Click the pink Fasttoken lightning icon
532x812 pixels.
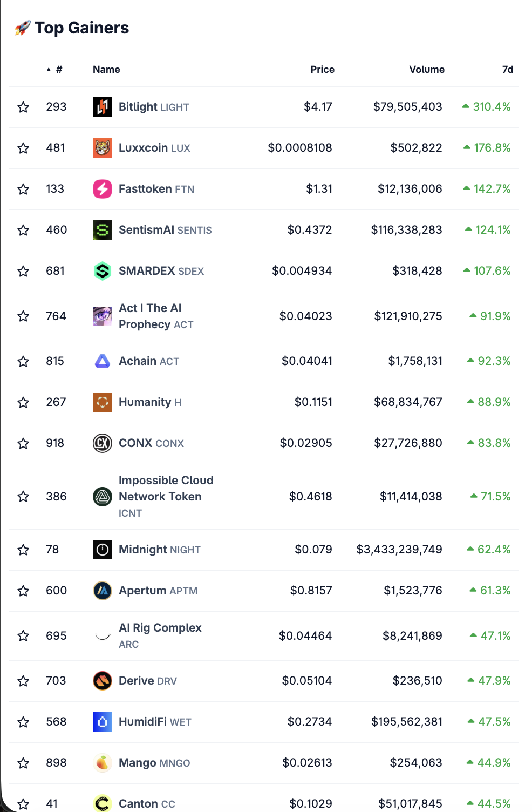102,189
